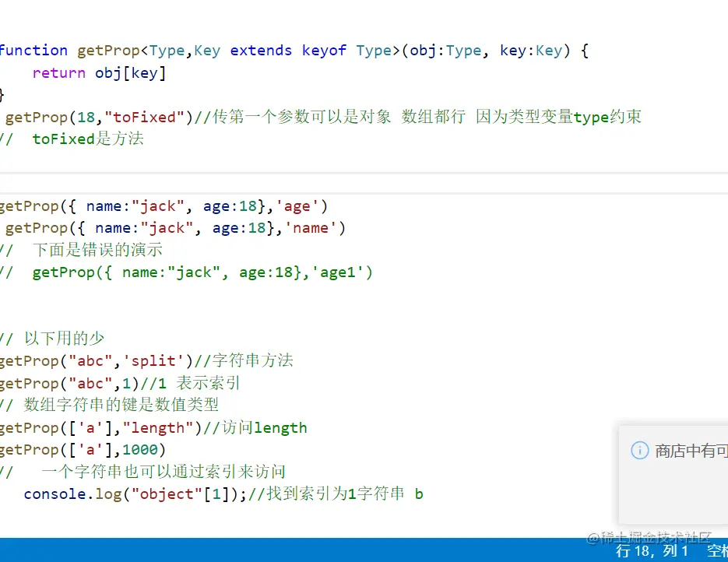Click the getProp(18,"toFixed") call
The height and width of the screenshot is (562, 728).
[99, 117]
